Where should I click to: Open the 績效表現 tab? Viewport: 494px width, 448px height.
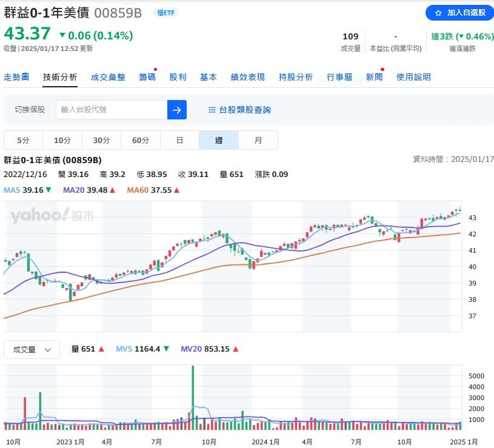(x=247, y=77)
